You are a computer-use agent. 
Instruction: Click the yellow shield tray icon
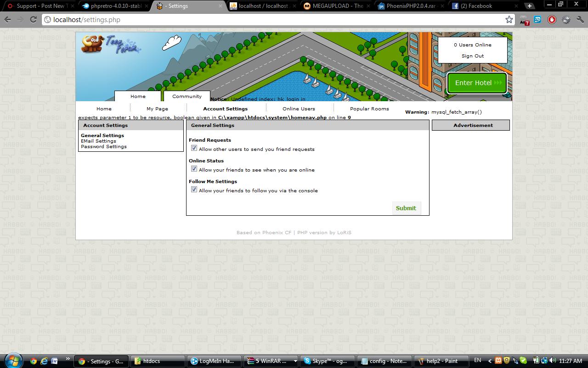507,361
